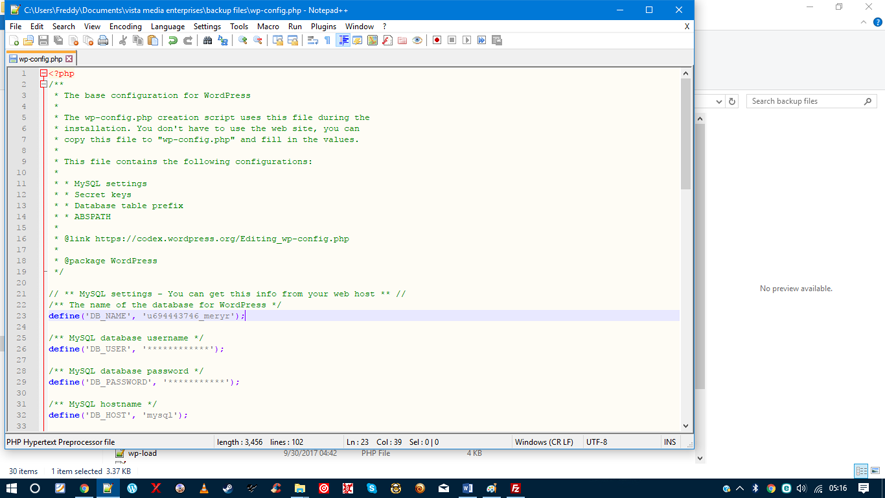This screenshot has width=885, height=498.
Task: Click the Redo toolbar icon
Action: [x=187, y=40]
